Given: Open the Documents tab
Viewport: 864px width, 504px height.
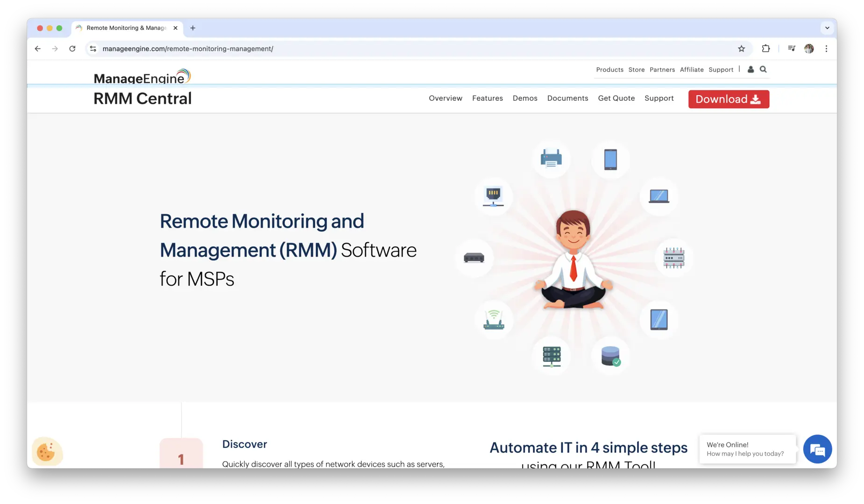Looking at the screenshot, I should coord(567,98).
